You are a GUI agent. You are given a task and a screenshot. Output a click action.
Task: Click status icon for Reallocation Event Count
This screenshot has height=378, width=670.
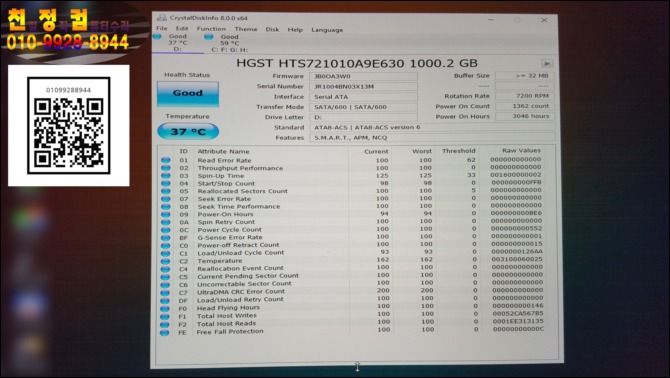pyautogui.click(x=165, y=269)
